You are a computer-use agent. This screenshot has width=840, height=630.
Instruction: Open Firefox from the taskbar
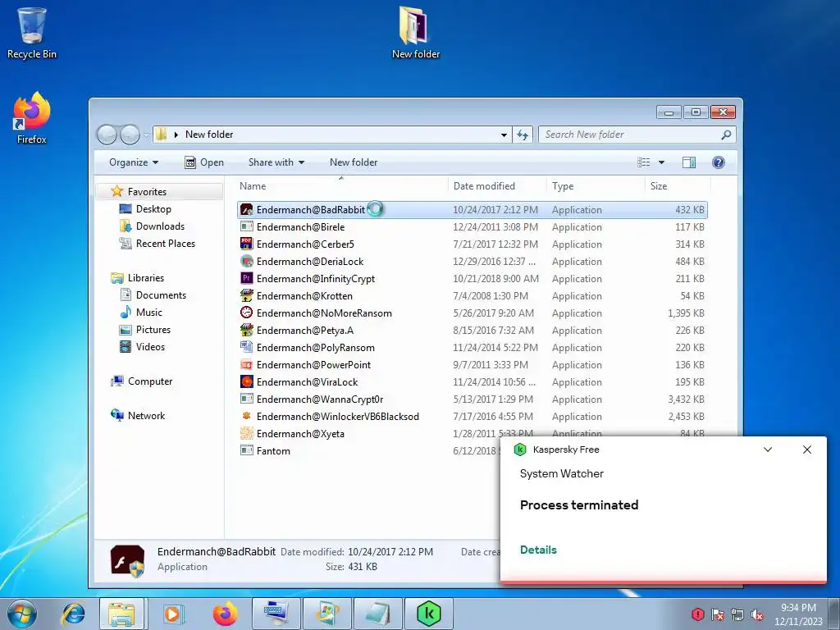[x=225, y=614]
